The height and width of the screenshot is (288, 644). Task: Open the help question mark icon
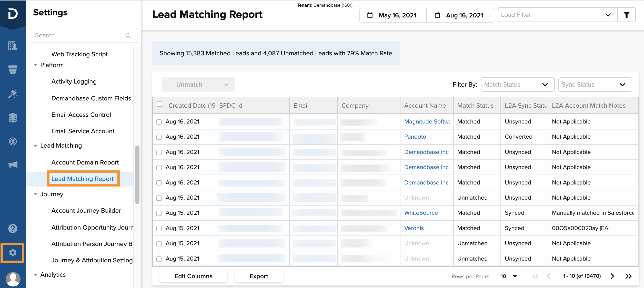[13, 228]
